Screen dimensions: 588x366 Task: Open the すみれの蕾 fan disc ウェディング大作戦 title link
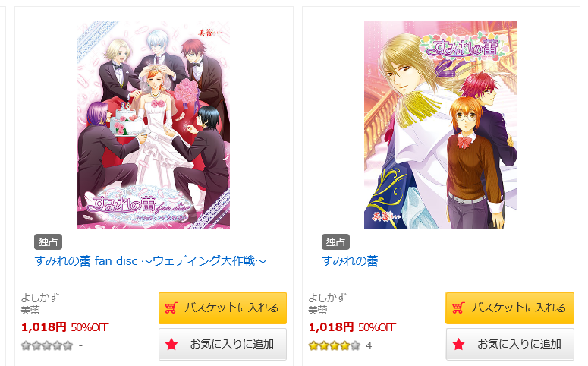150,260
